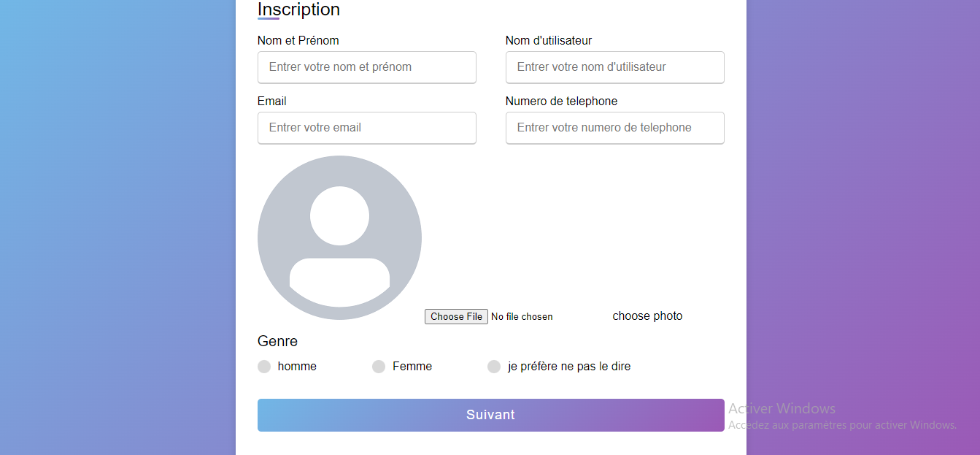Click the telephone number input field
This screenshot has height=455, width=980.
tap(614, 128)
